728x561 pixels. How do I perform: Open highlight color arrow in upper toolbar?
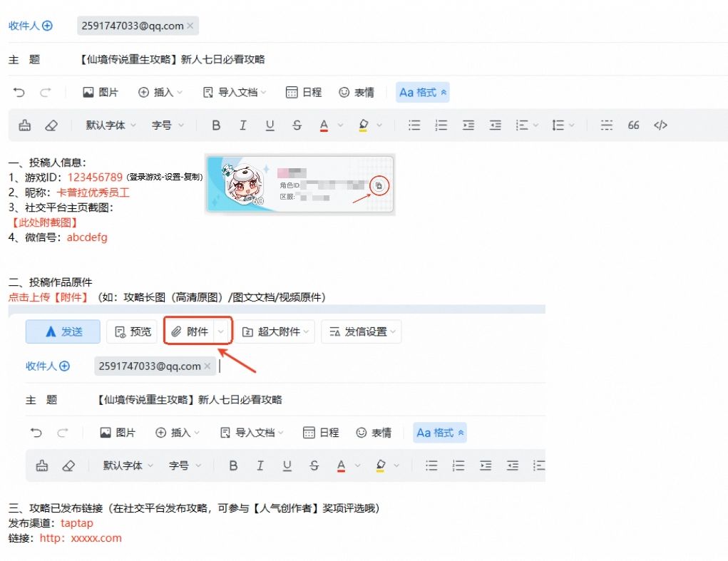tap(379, 125)
